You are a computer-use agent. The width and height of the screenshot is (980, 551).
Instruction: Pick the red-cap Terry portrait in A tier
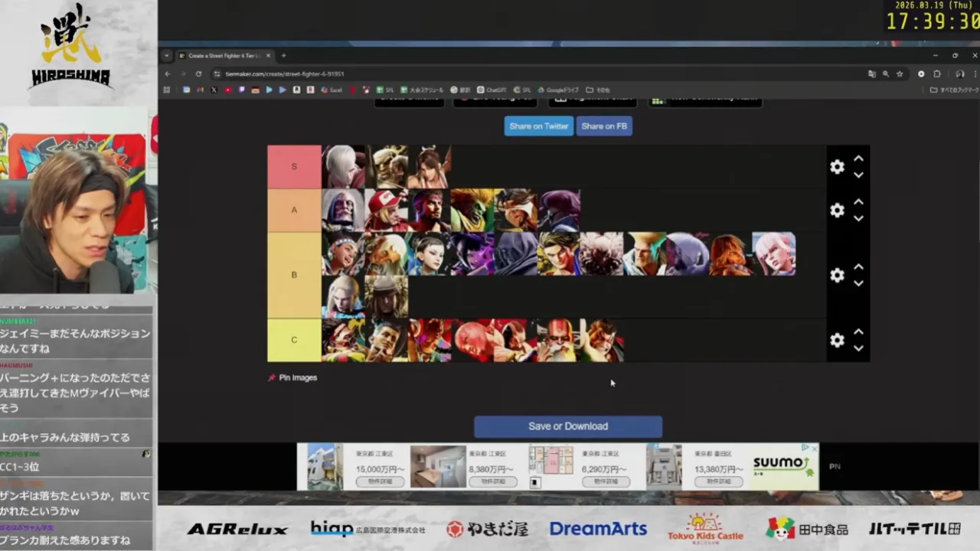(x=386, y=210)
